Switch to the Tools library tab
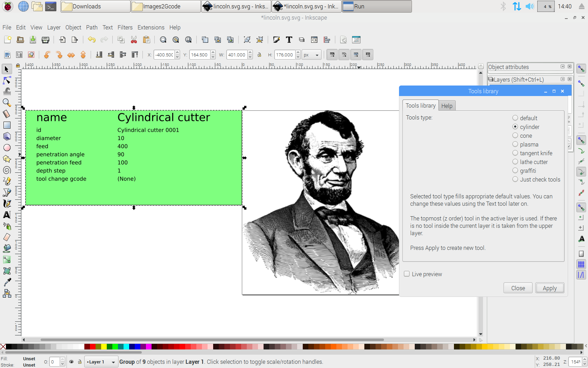588x368 pixels. click(420, 105)
